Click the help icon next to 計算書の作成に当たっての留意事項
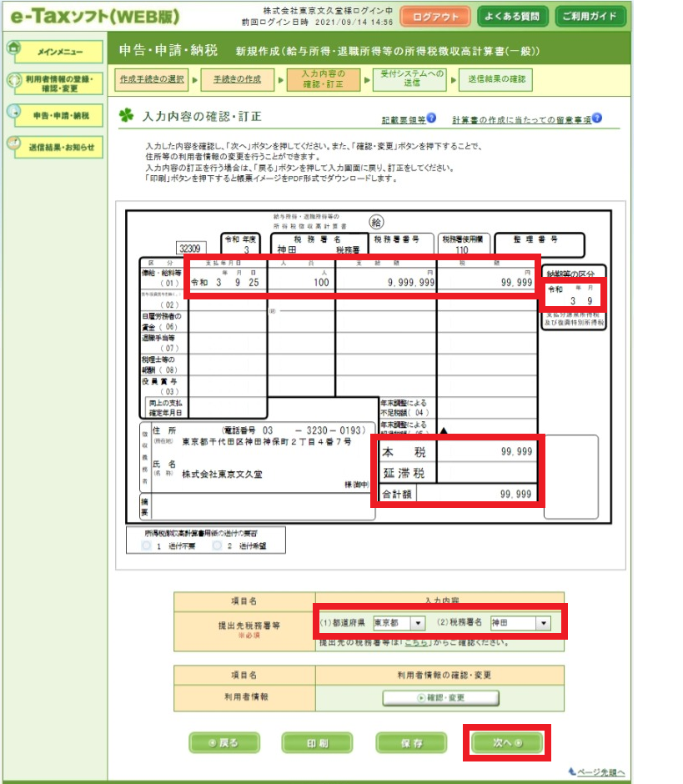Screen dimensions: 683x784 coord(597,118)
